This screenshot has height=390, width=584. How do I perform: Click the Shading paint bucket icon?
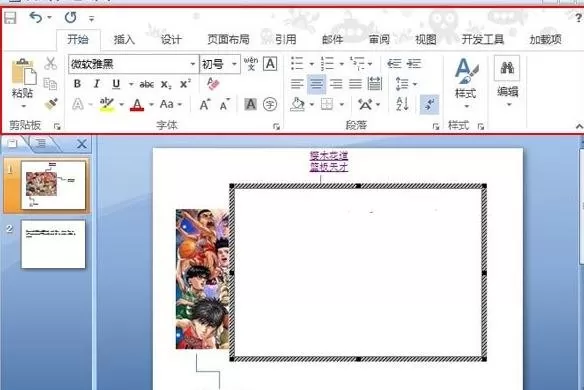click(x=297, y=105)
